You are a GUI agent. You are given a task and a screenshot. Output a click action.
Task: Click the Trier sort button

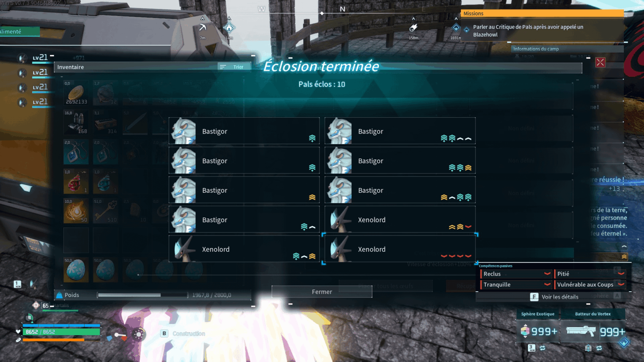(x=234, y=67)
